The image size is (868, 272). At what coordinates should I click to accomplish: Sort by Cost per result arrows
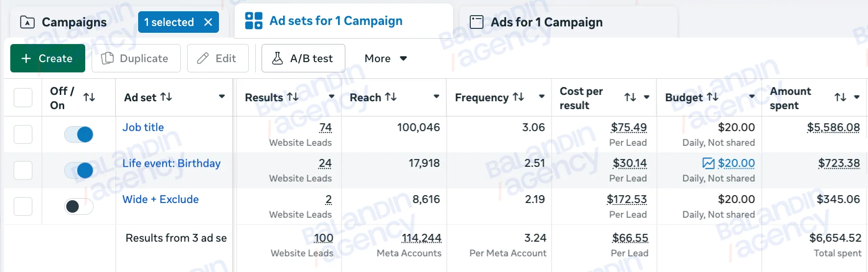click(630, 97)
